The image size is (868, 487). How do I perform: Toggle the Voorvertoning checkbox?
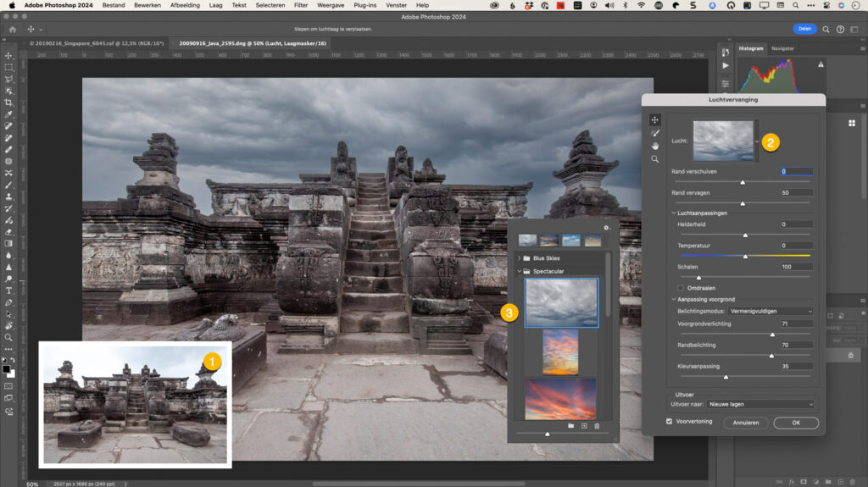[x=669, y=421]
